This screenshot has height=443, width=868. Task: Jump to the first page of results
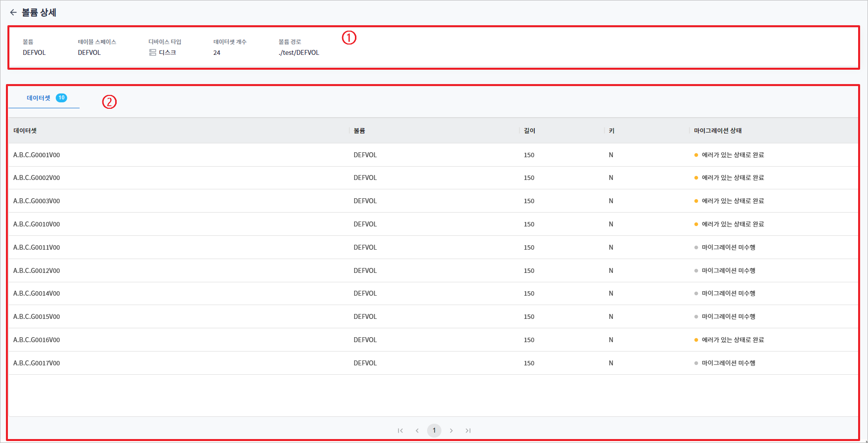click(400, 431)
